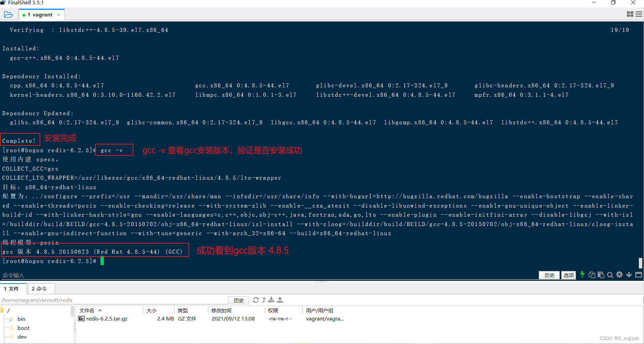Refresh the file list

pyautogui.click(x=256, y=300)
